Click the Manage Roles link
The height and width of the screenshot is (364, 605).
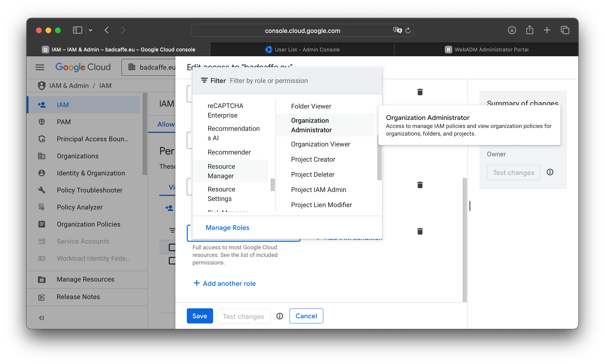point(227,228)
